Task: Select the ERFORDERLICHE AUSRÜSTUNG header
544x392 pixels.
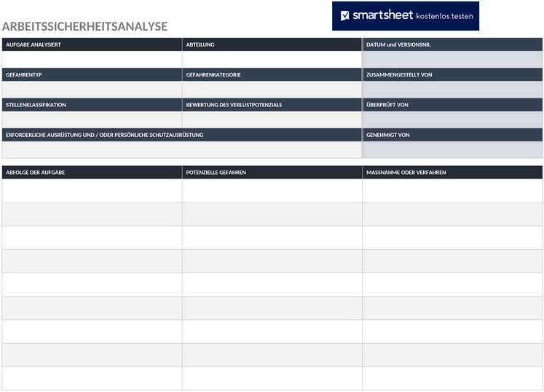Action: [182, 135]
